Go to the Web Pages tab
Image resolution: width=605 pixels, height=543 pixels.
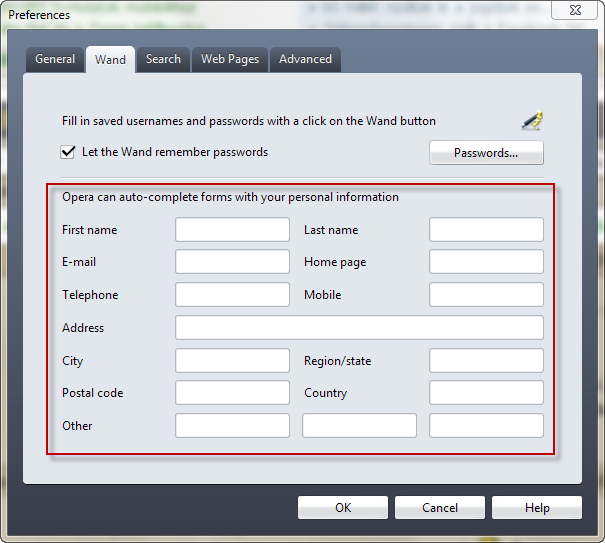click(x=230, y=59)
